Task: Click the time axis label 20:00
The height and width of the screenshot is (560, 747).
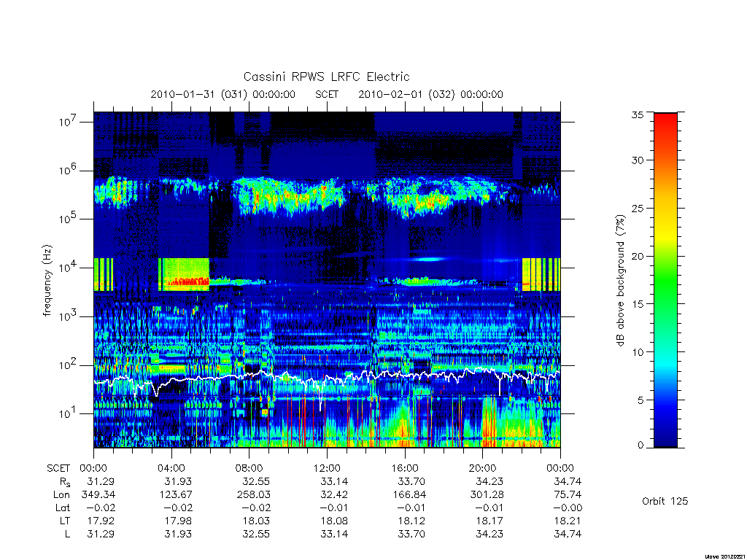Action: 483,468
